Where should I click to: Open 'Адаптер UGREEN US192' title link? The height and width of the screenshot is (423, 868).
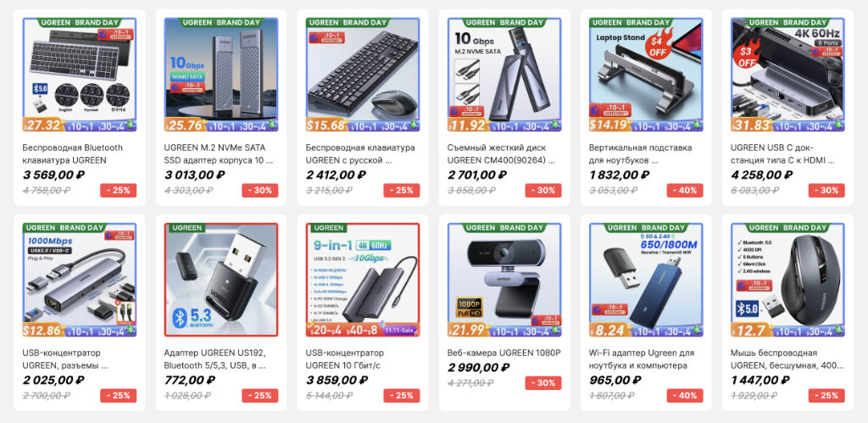[x=216, y=359]
